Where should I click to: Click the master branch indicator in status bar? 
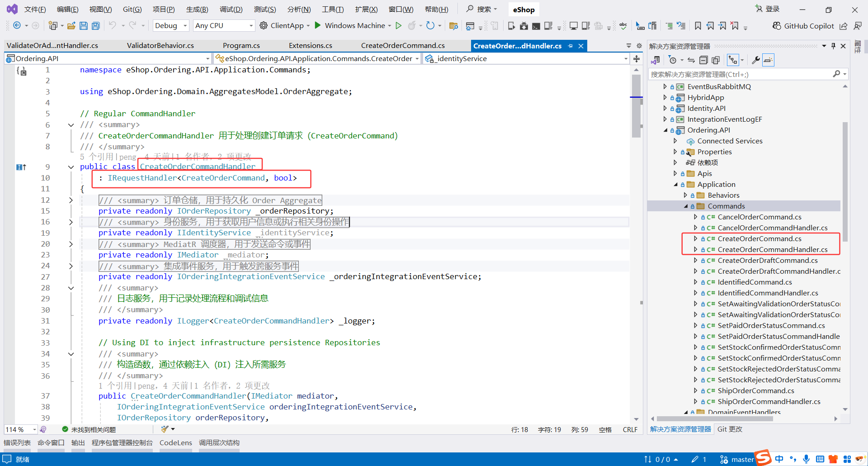737,460
